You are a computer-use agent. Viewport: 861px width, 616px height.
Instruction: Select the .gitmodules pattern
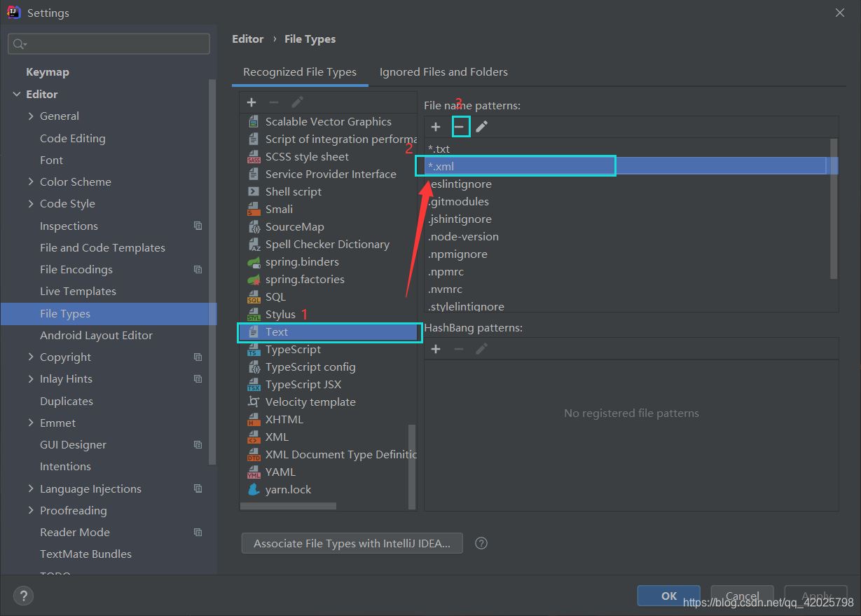click(x=627, y=201)
